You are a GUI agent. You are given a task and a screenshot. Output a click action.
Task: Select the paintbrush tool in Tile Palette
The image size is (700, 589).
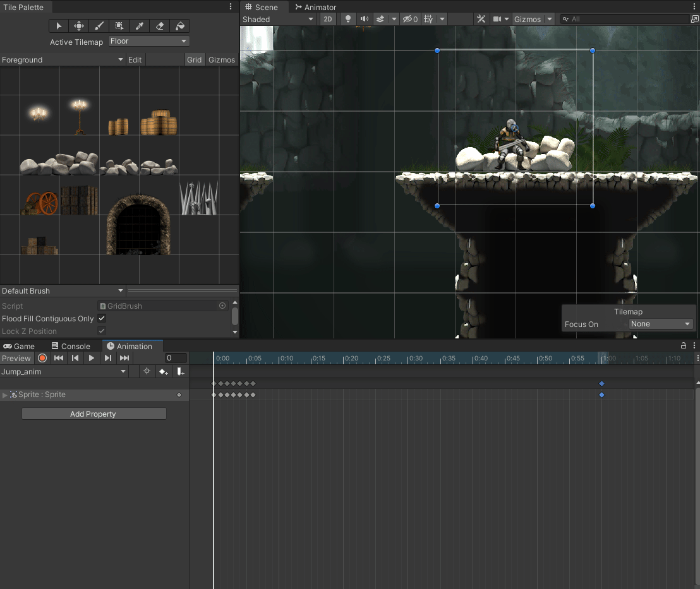tap(99, 26)
